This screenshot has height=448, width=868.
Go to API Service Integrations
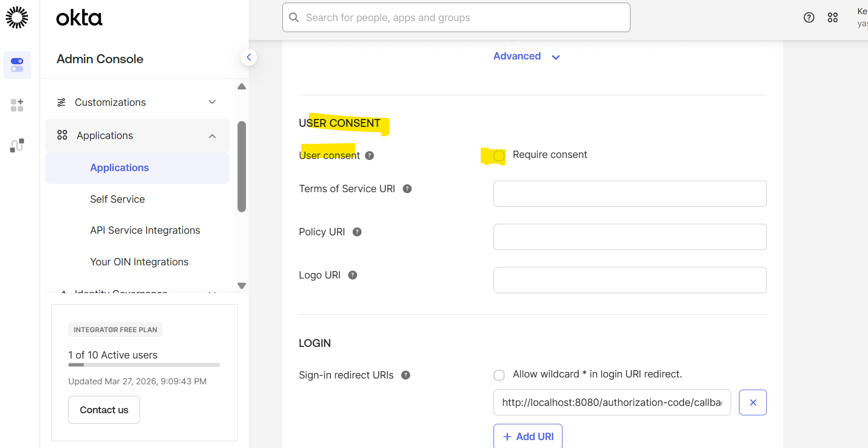pos(145,230)
